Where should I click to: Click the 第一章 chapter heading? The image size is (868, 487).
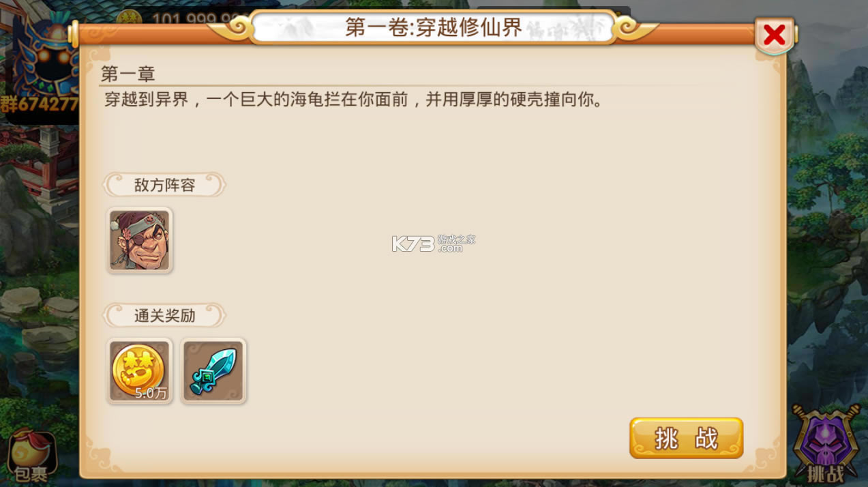point(128,74)
